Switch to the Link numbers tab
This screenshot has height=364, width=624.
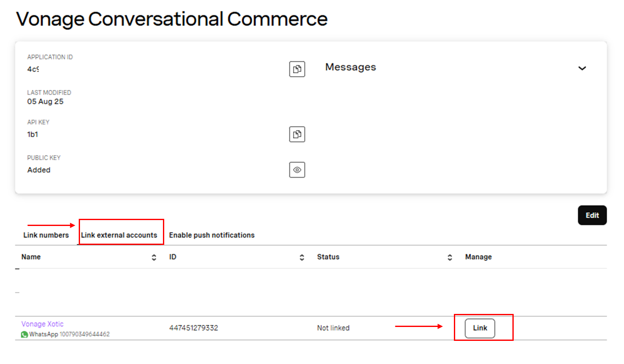pos(46,235)
